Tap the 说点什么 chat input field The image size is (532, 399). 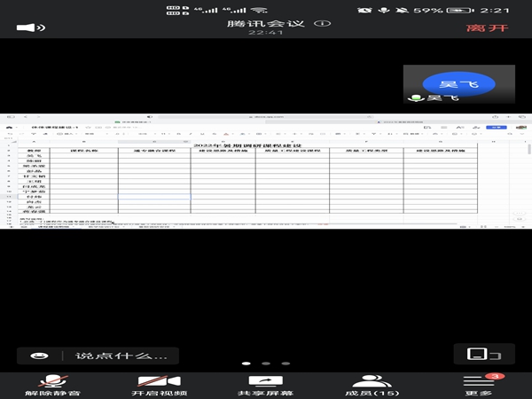pyautogui.click(x=109, y=356)
